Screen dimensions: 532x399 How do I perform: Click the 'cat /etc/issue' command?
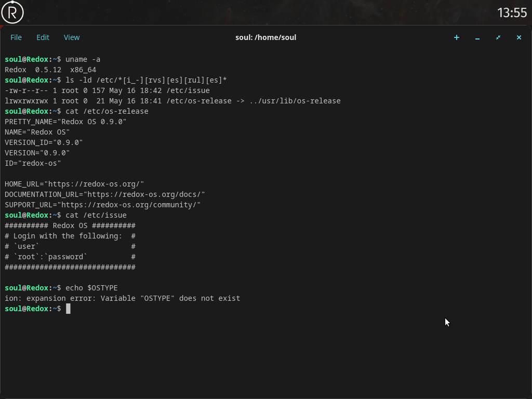96,215
